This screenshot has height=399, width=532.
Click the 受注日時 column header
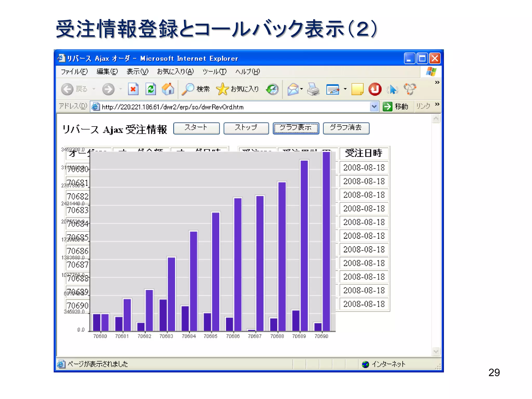point(364,153)
